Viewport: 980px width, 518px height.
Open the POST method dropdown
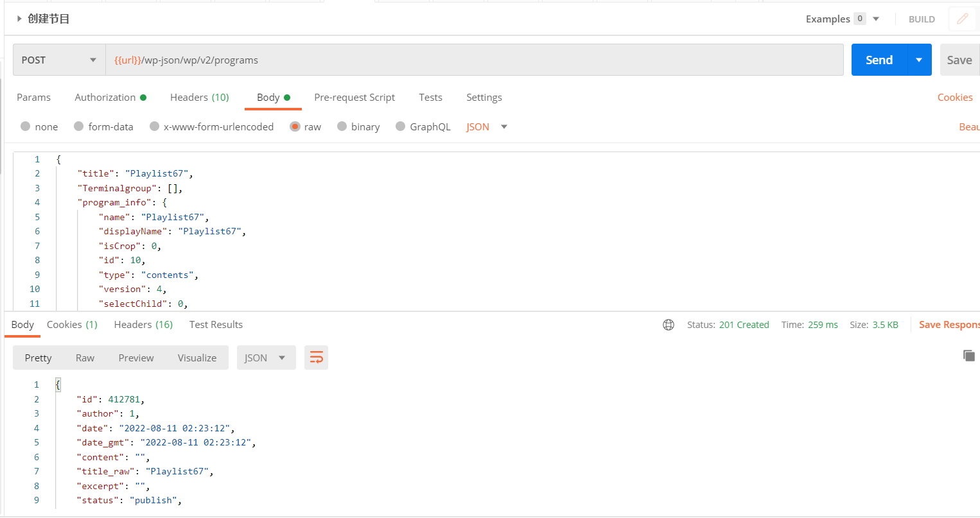58,60
